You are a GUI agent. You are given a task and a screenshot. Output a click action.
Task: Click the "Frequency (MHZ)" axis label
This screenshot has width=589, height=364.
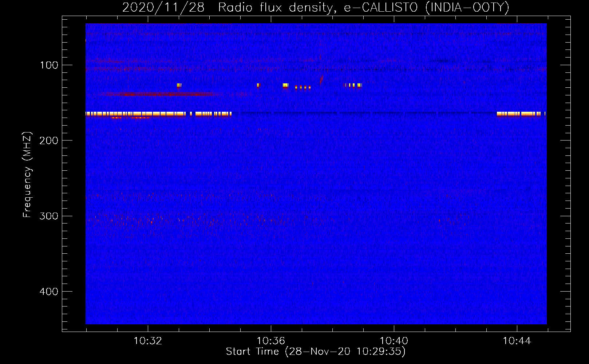click(27, 175)
